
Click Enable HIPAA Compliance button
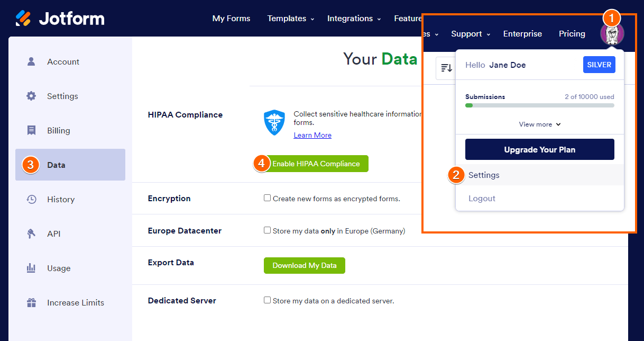coord(316,164)
